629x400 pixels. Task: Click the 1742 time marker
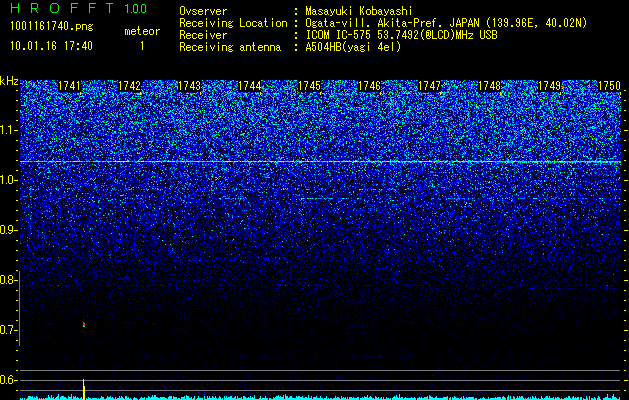point(130,86)
